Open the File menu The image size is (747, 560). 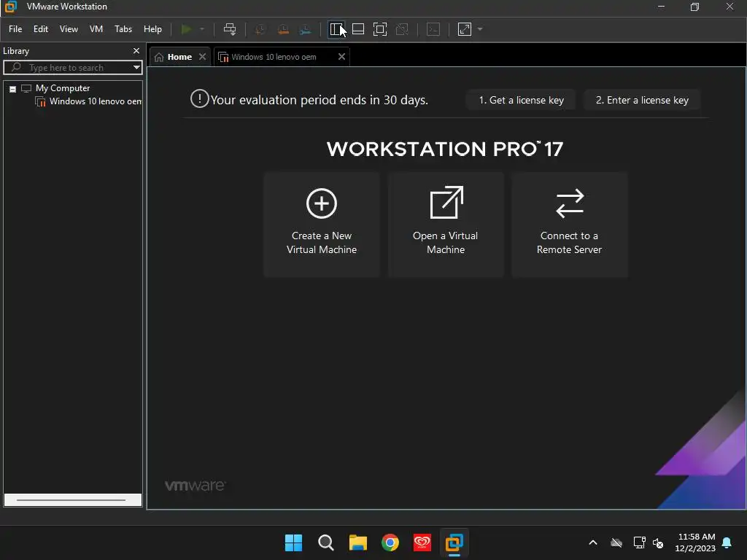pos(15,29)
